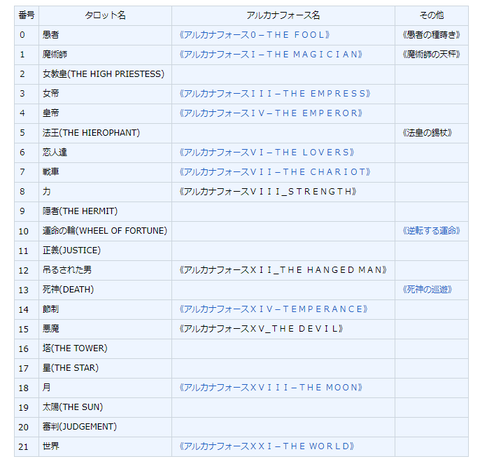Click the 戦車 cell in row 7

click(x=105, y=172)
